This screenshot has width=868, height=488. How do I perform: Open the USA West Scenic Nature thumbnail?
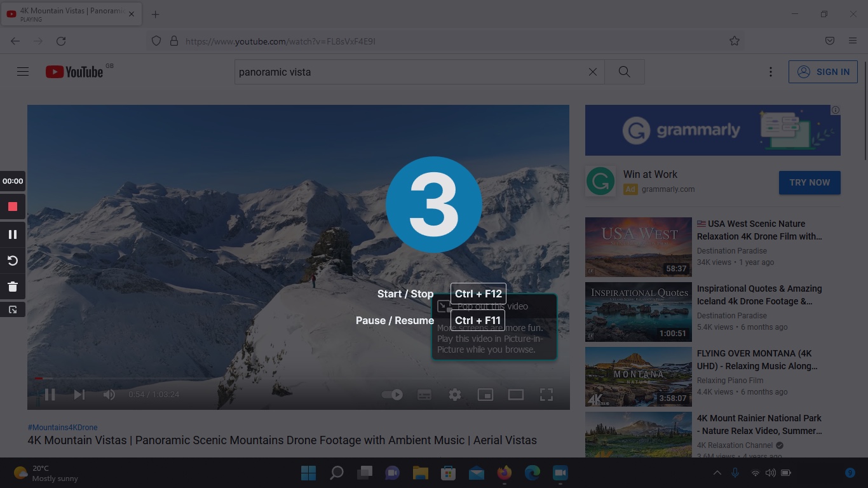638,247
